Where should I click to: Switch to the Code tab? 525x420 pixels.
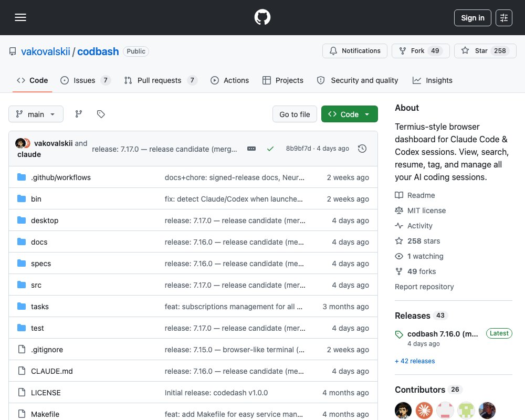(x=32, y=80)
